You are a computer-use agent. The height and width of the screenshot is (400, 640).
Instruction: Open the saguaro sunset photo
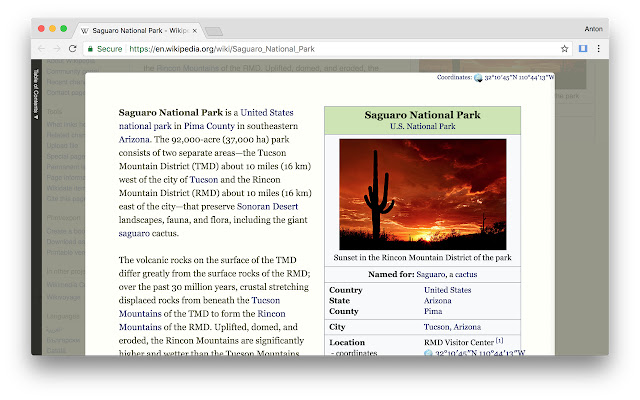pyautogui.click(x=422, y=194)
